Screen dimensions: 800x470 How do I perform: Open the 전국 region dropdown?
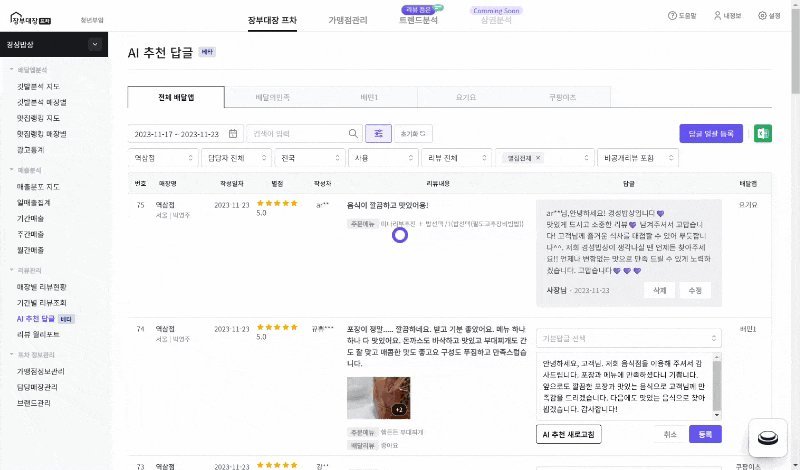click(310, 158)
